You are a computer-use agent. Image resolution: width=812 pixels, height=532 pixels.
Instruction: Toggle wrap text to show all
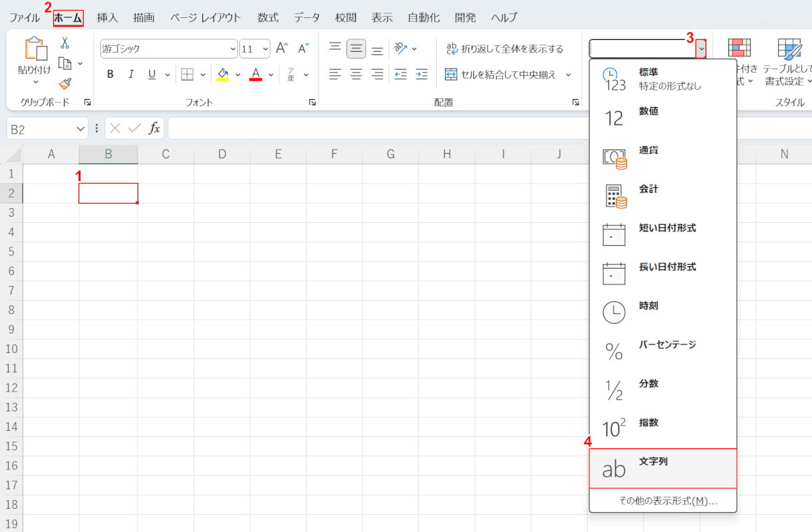tap(504, 49)
